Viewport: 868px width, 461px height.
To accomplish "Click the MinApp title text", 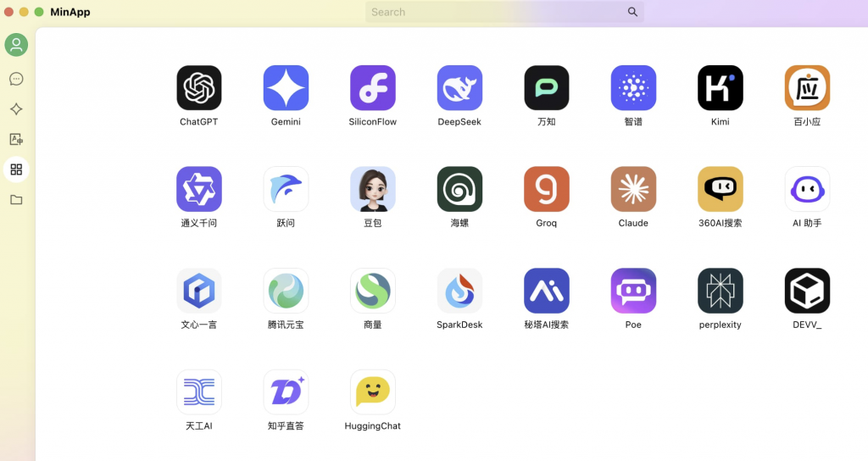I will (x=70, y=12).
